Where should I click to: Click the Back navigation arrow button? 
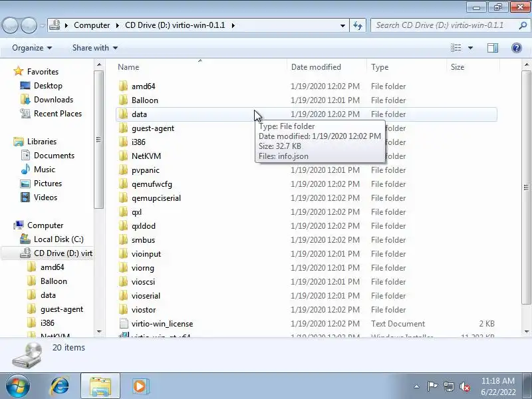point(10,25)
